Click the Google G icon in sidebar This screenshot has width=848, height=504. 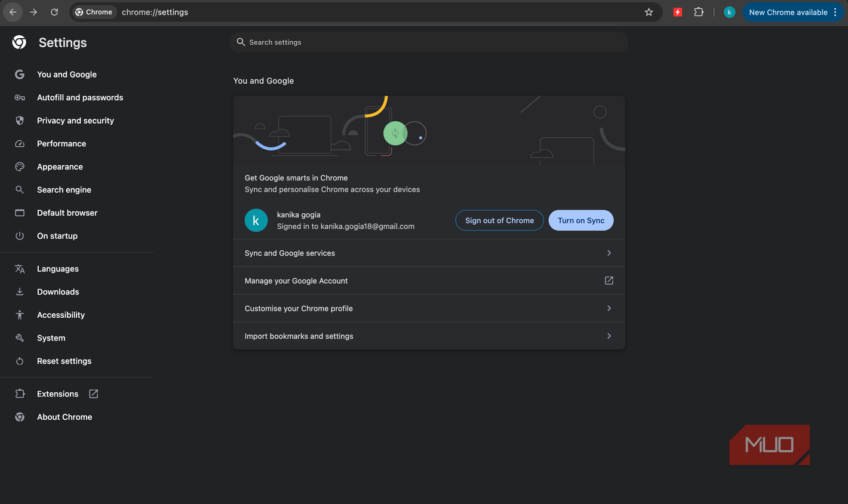[x=20, y=74]
